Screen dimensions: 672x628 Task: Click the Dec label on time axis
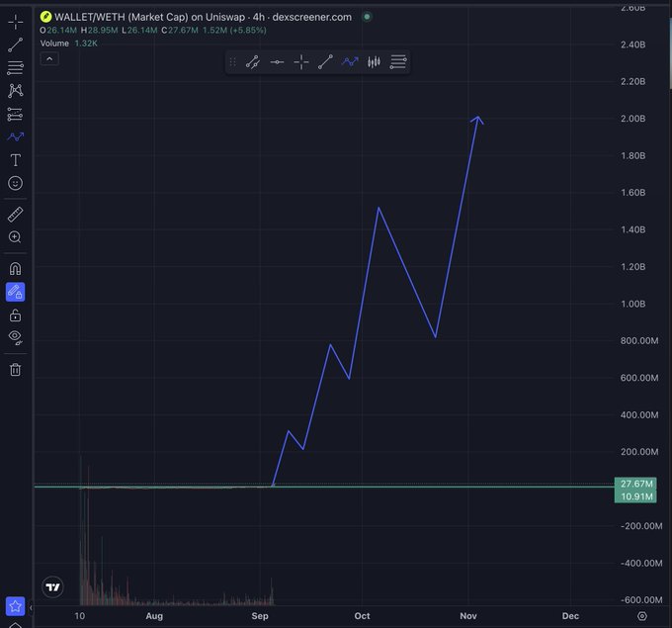click(570, 616)
